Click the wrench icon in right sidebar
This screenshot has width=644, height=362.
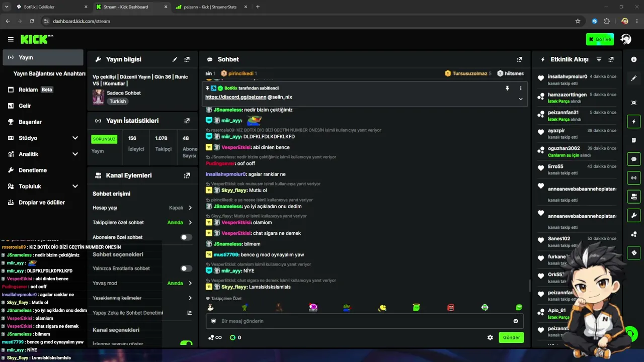click(633, 215)
